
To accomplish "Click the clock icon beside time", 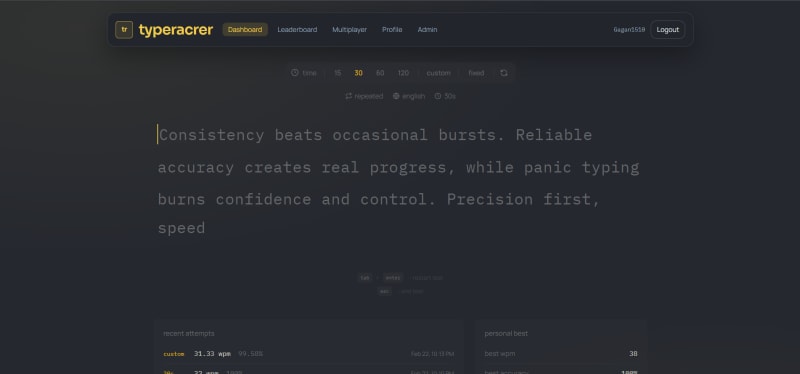I will [x=294, y=73].
